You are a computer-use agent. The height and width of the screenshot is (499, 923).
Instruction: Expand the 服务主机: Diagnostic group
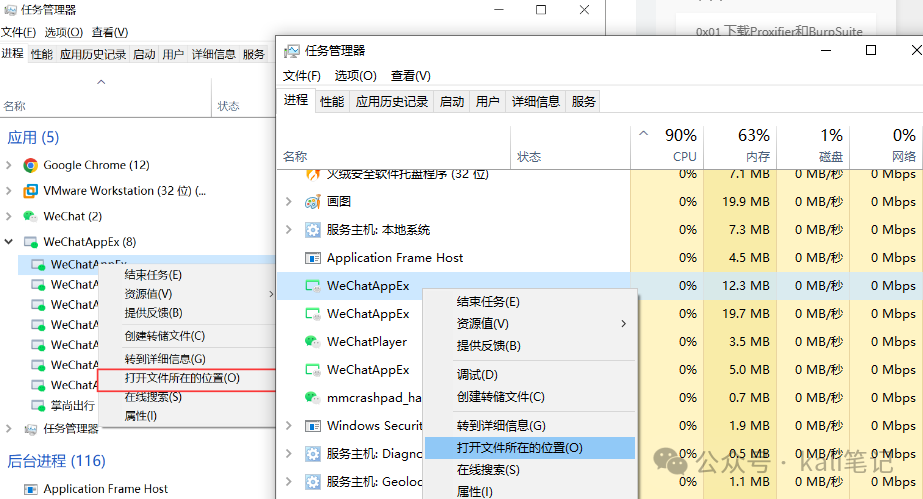point(288,454)
